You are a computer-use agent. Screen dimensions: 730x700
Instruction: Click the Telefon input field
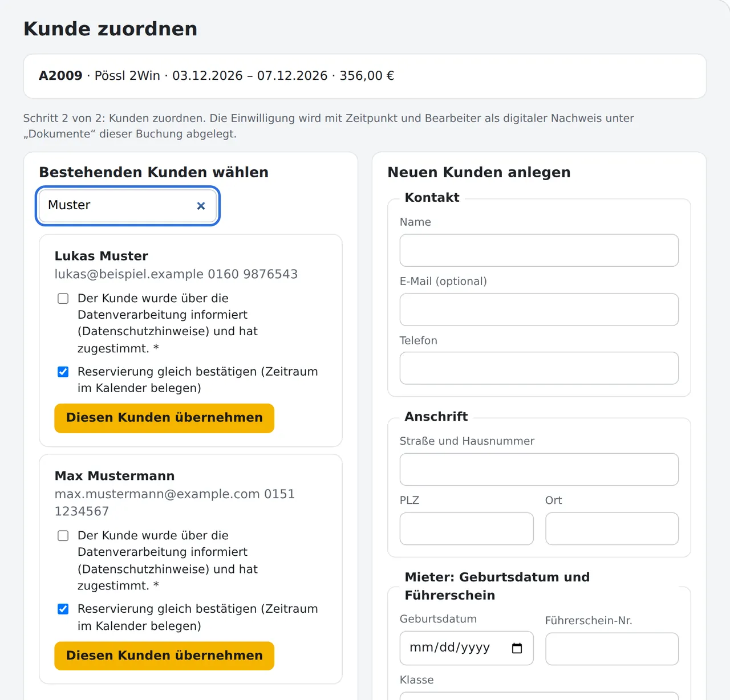pos(539,368)
